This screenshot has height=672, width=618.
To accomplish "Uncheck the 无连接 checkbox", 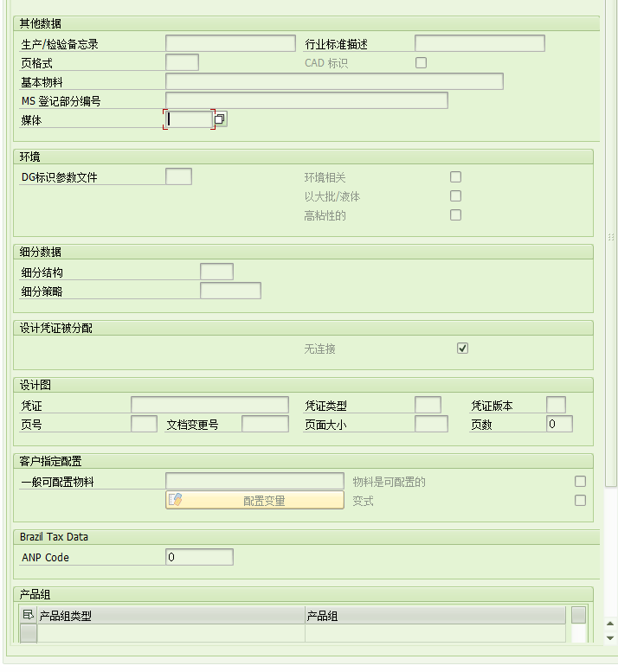I will (462, 349).
